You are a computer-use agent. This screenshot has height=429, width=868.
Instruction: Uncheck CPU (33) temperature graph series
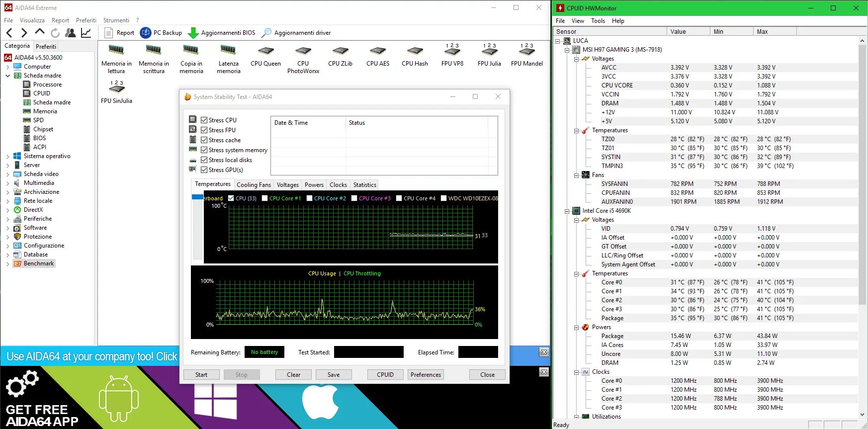click(x=231, y=198)
